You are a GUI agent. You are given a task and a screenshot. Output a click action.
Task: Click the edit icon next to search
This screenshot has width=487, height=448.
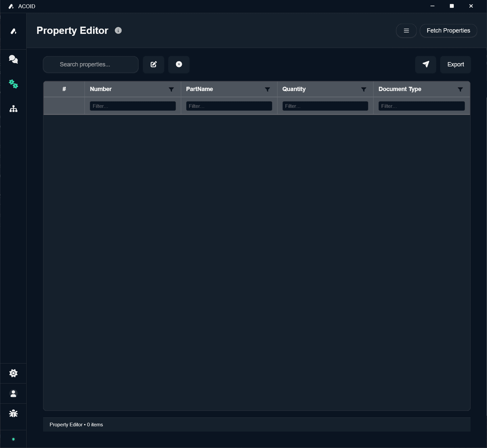pos(153,64)
